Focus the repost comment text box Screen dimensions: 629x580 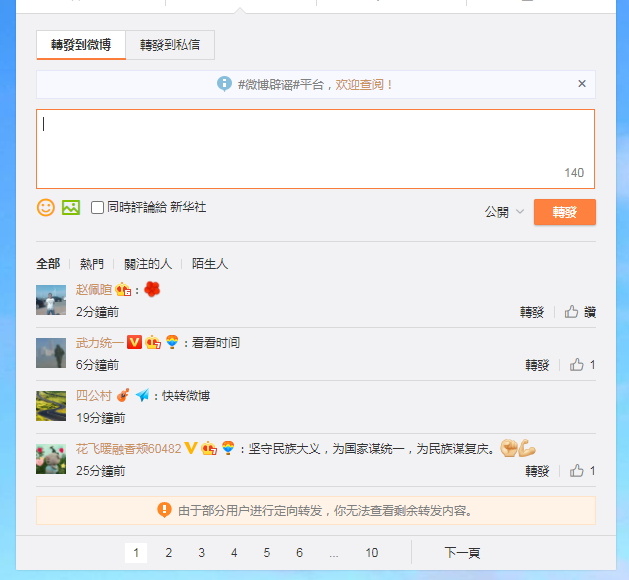tap(315, 149)
